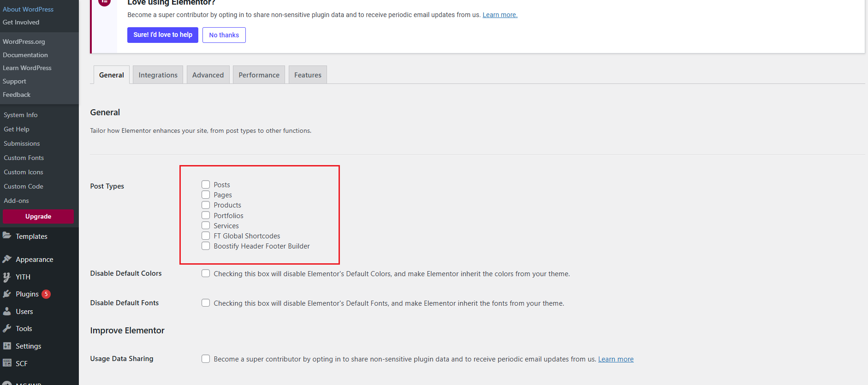
Task: Check the Disable Default Fonts checkbox
Action: (206, 303)
